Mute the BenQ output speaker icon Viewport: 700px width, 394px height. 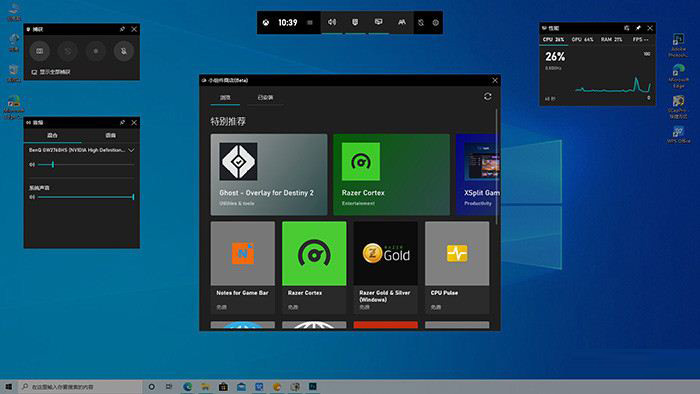[x=32, y=165]
